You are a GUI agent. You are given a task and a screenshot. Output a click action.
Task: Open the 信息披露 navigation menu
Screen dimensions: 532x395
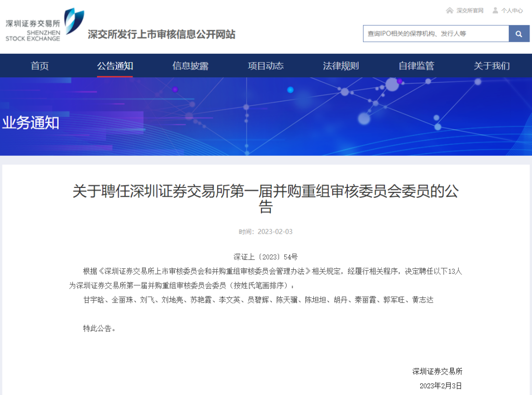(190, 66)
